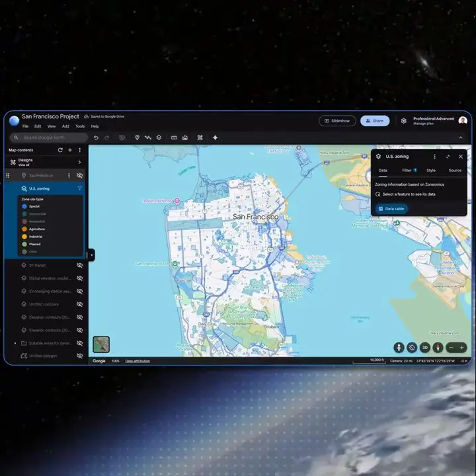
Task: Show the first Elevation contours layer
Action: click(80, 317)
